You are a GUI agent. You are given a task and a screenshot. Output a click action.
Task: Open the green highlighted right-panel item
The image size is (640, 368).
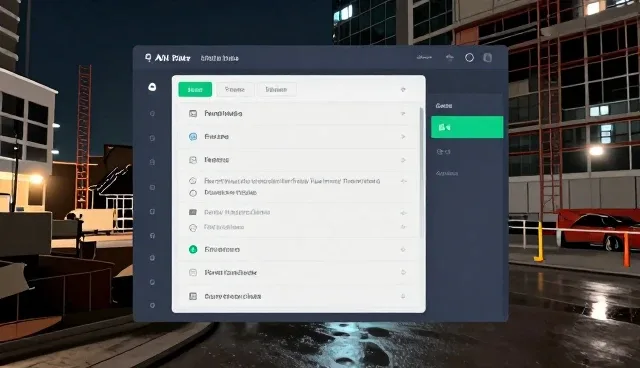(x=467, y=127)
